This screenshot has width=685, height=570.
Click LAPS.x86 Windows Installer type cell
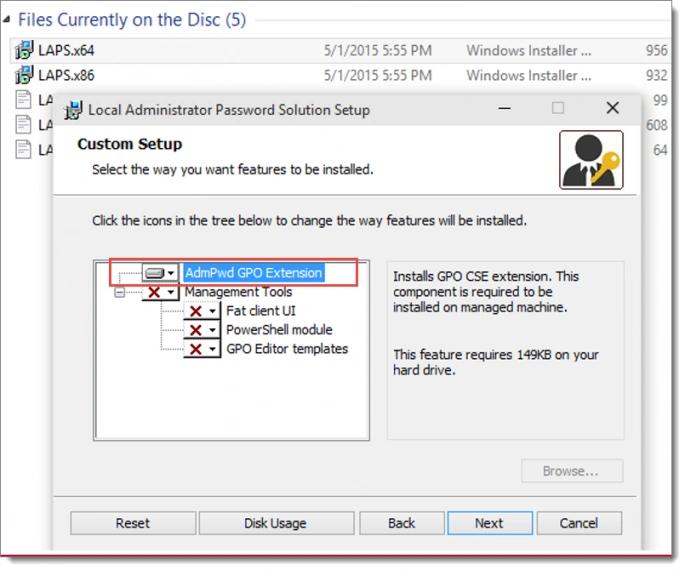(x=529, y=75)
